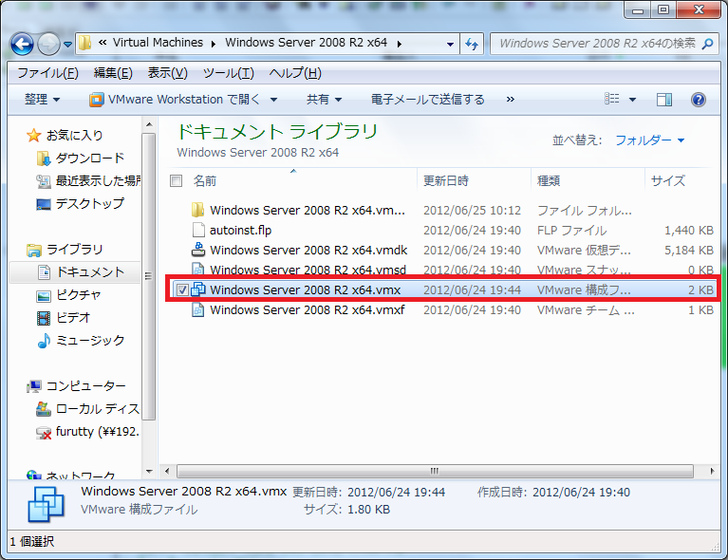Expand arrow after Windows Server 2008 R2 x64 breadcrumb
Viewport: 728px width, 560px height.
pos(400,44)
